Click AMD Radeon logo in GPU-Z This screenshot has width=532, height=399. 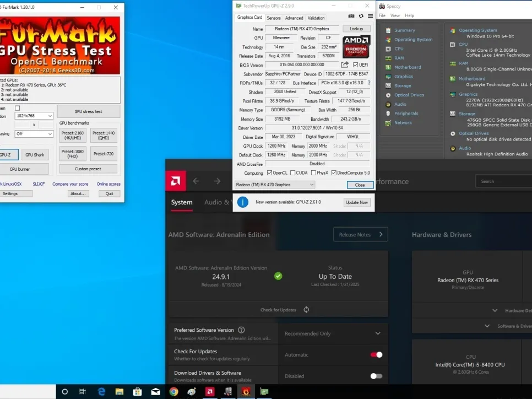[x=356, y=46]
